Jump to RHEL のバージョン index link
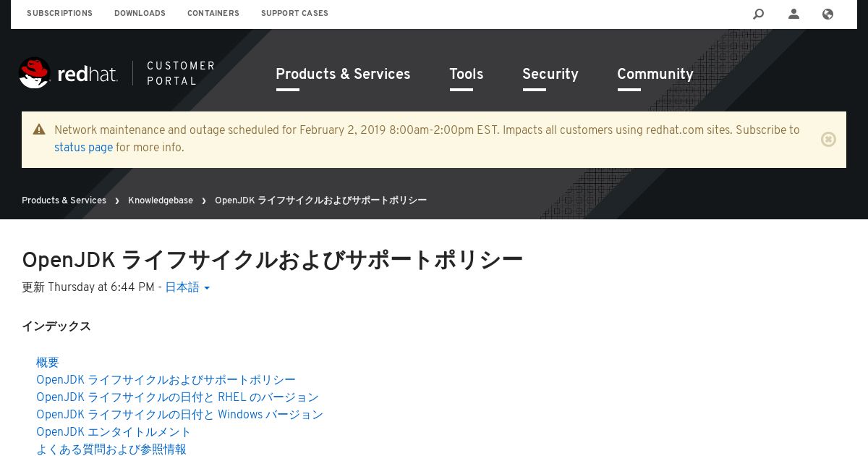The height and width of the screenshot is (456, 868). coord(177,397)
